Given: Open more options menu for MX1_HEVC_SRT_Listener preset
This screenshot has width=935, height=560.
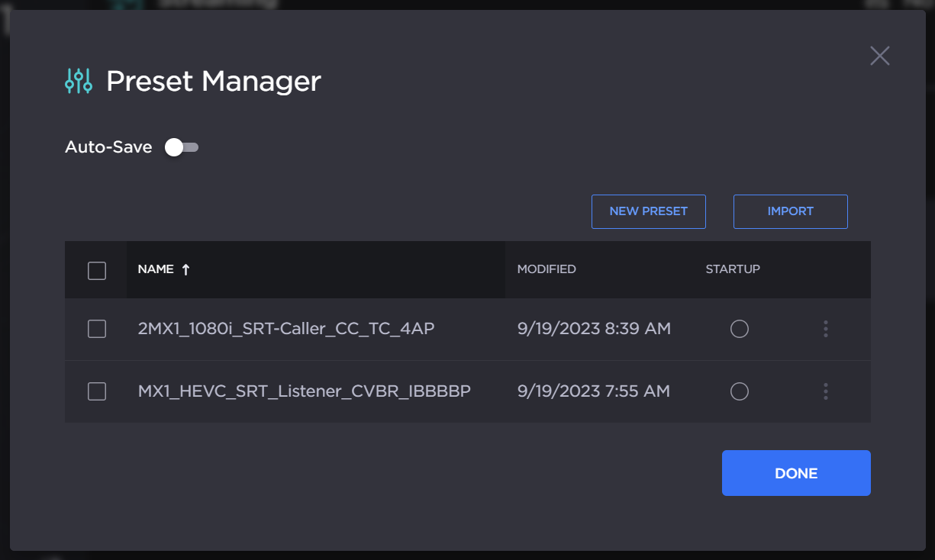Looking at the screenshot, I should (x=826, y=391).
